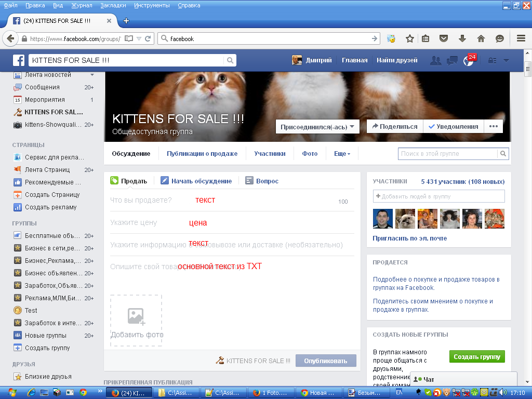
Task: Open the chat smiley toolbar icon
Action: pos(499,38)
